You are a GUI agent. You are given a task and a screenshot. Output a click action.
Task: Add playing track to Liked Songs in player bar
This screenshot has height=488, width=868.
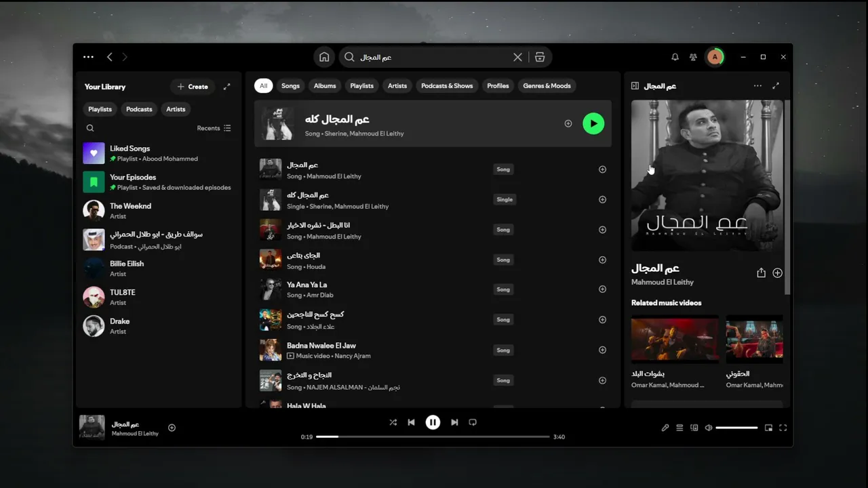click(x=172, y=428)
